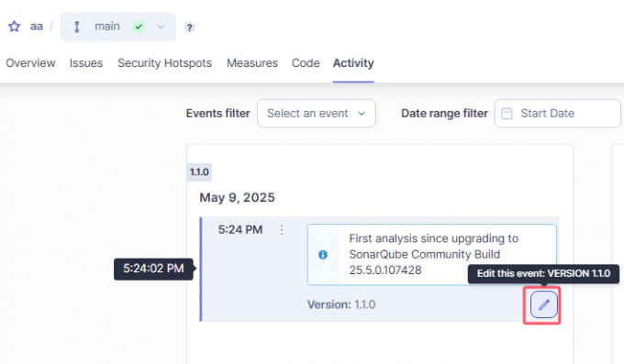Open the Code tab

click(x=306, y=63)
